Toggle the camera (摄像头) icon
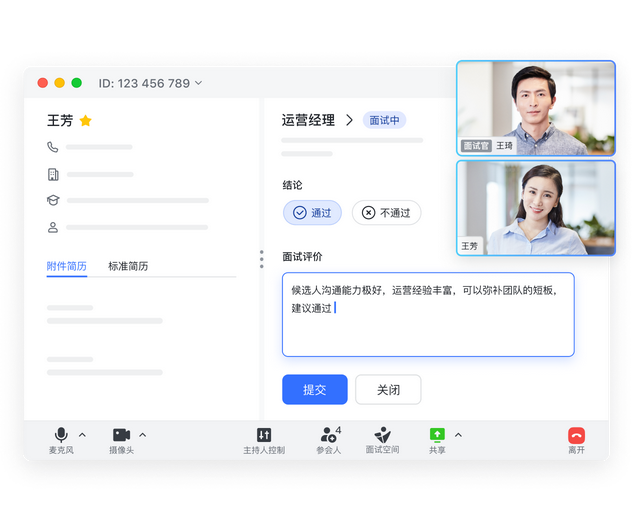Viewport: 640px width, 520px height. pyautogui.click(x=121, y=435)
